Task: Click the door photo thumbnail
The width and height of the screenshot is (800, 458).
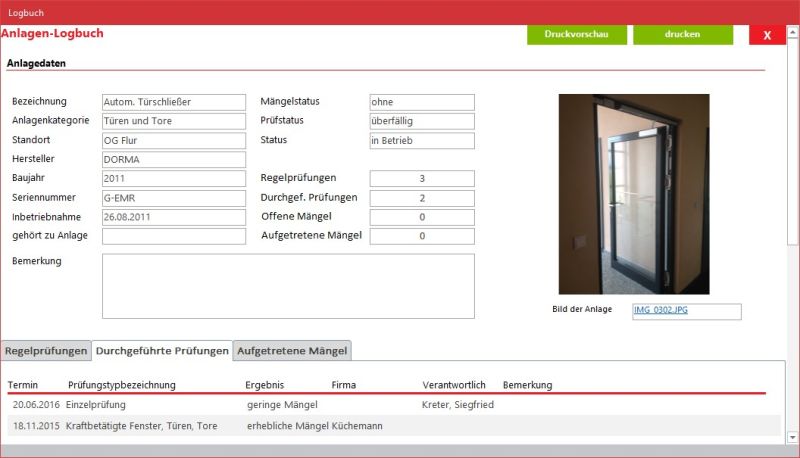Action: pyautogui.click(x=633, y=194)
